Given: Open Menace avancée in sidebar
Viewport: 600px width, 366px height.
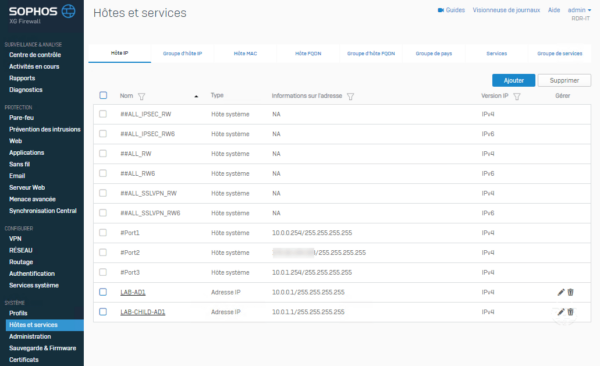Looking at the screenshot, I should [x=32, y=199].
